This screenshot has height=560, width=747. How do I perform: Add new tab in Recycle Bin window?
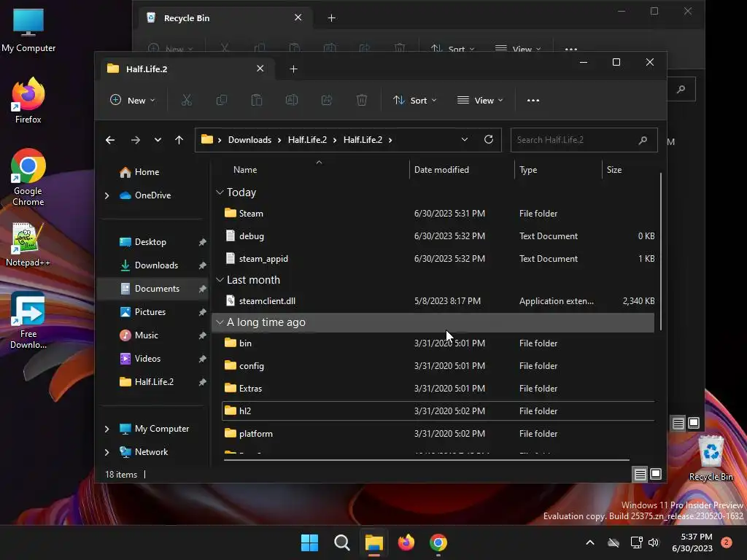coord(332,18)
